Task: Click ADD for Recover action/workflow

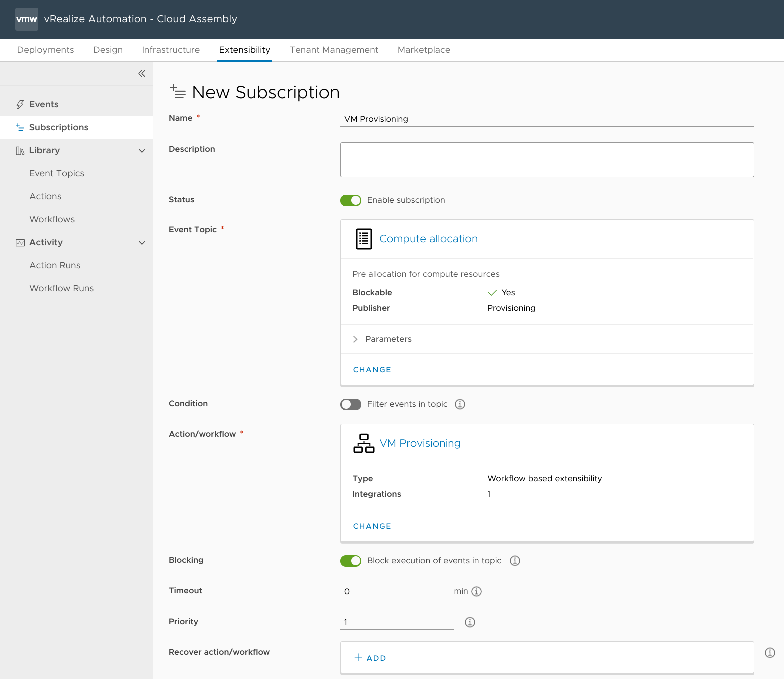Action: [x=370, y=658]
